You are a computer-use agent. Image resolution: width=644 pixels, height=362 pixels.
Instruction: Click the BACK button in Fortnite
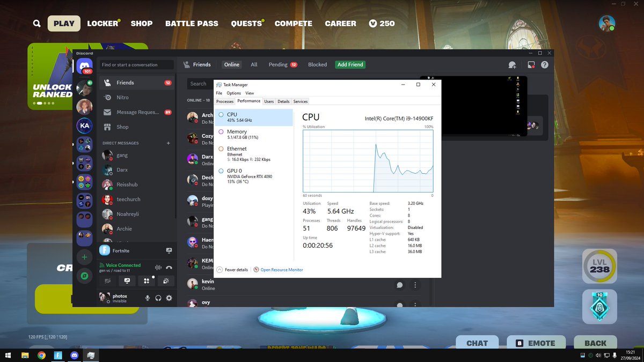[x=595, y=343]
